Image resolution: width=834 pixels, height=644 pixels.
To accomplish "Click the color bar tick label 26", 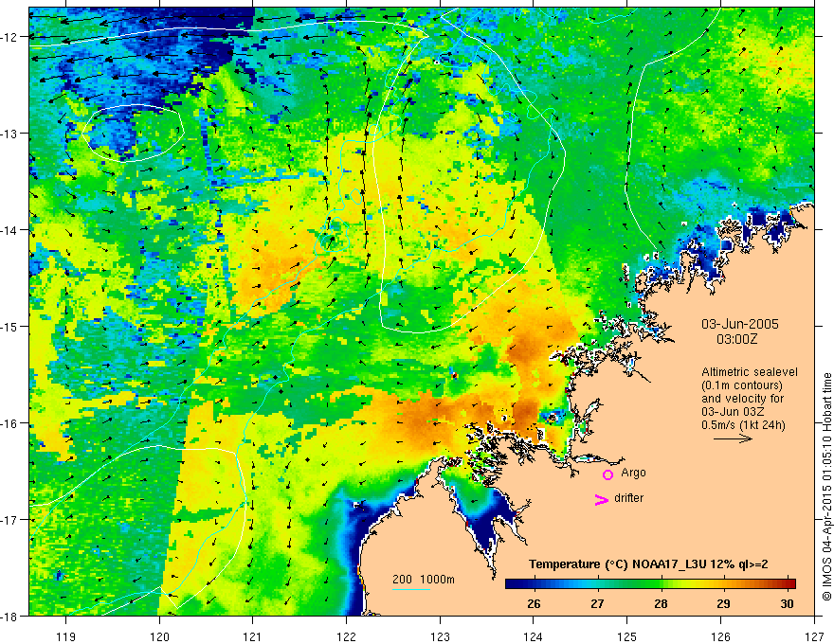I will pyautogui.click(x=534, y=603).
